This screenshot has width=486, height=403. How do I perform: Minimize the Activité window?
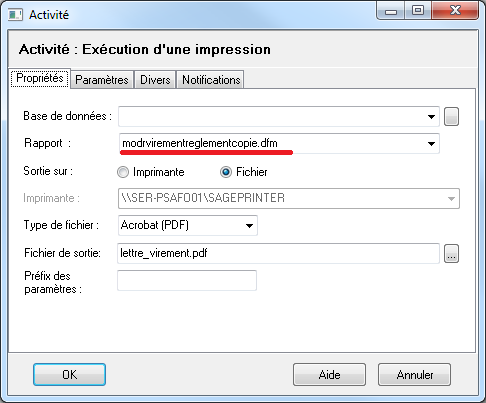(391, 11)
